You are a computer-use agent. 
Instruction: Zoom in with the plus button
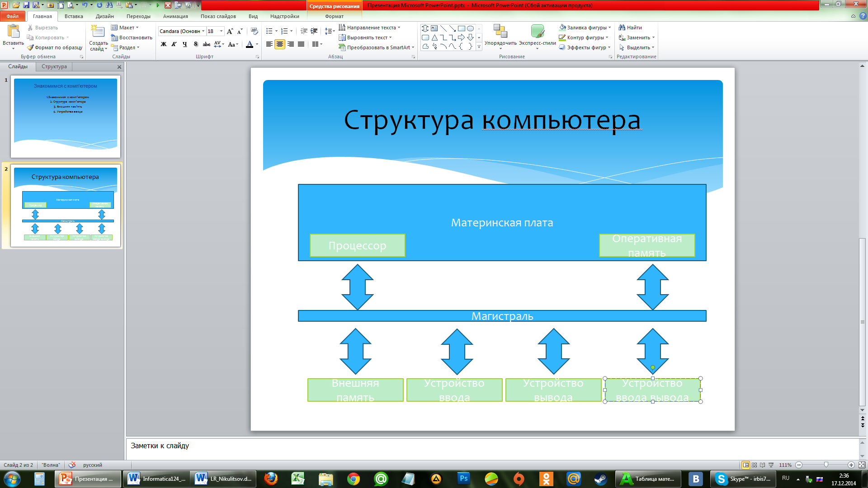click(851, 465)
